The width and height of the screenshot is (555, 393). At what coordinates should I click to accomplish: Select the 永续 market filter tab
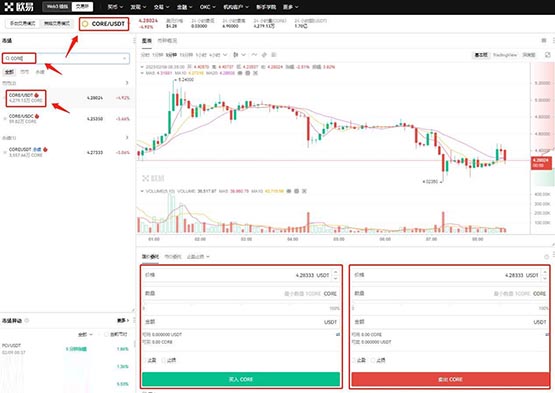click(x=40, y=72)
